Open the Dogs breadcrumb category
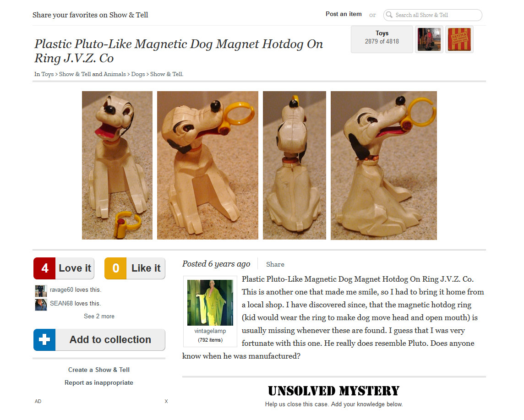The image size is (524, 420). 138,74
